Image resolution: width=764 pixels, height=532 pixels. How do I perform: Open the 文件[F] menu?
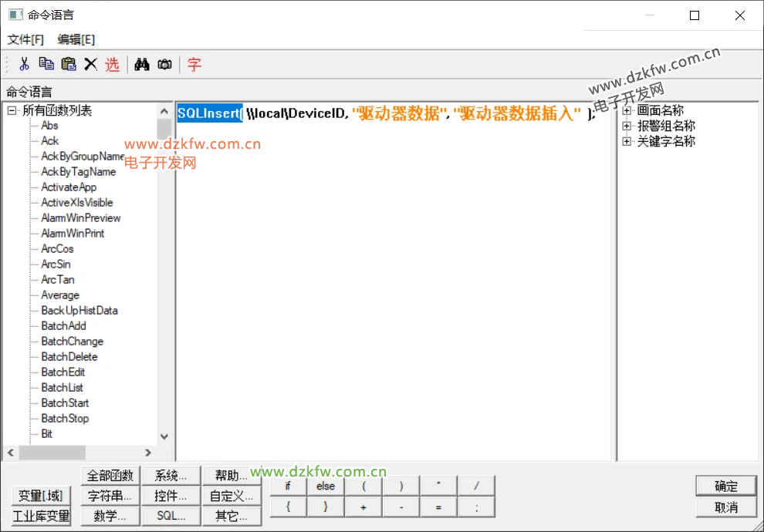25,39
